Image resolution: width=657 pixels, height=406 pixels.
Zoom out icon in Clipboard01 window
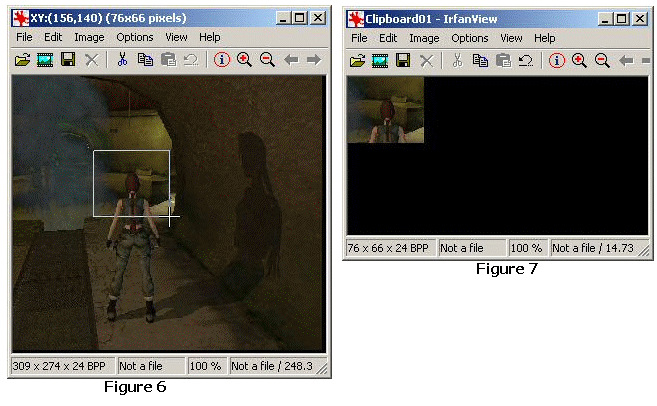click(x=603, y=60)
